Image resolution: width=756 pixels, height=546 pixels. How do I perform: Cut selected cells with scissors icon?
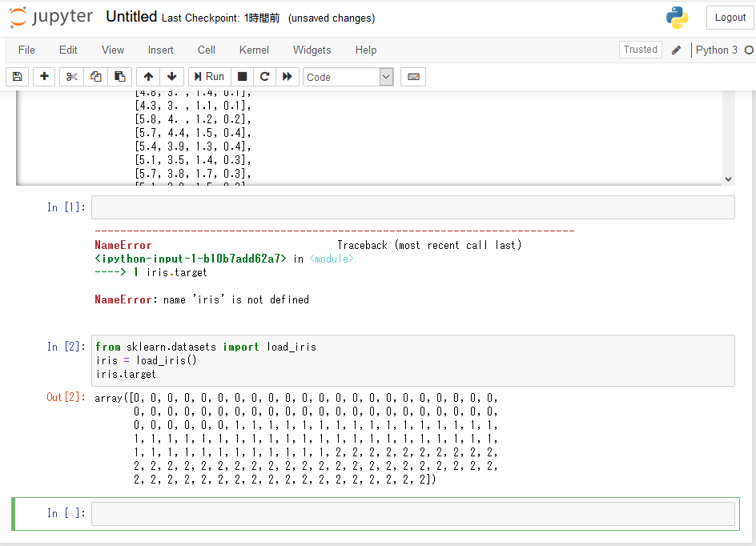(72, 77)
